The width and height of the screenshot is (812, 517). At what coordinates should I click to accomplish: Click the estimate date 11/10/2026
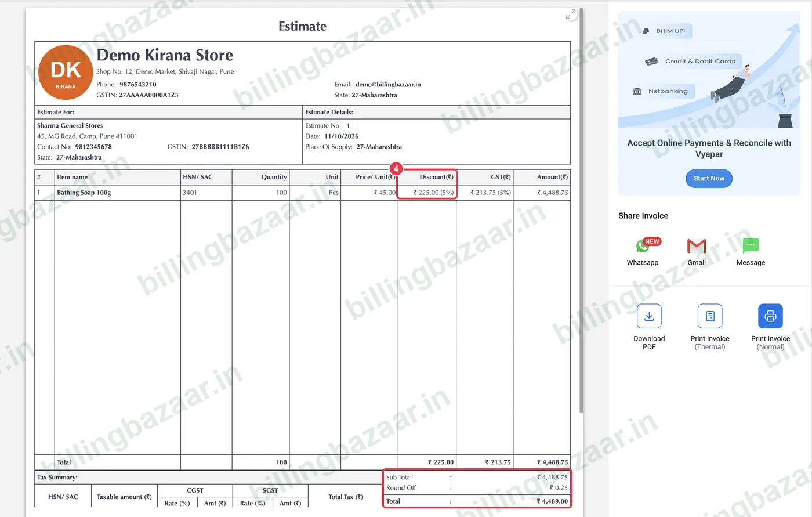[x=341, y=136]
